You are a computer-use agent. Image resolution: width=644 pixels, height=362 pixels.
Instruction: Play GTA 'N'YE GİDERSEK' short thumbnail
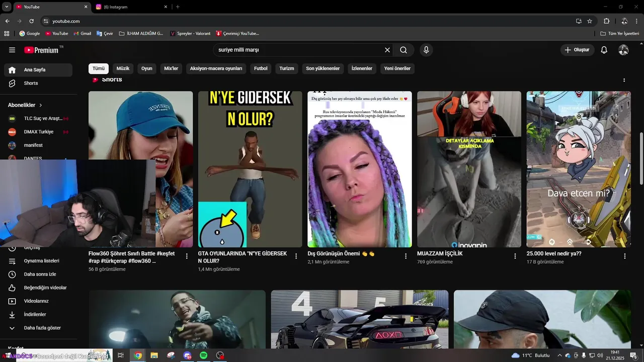(250, 169)
